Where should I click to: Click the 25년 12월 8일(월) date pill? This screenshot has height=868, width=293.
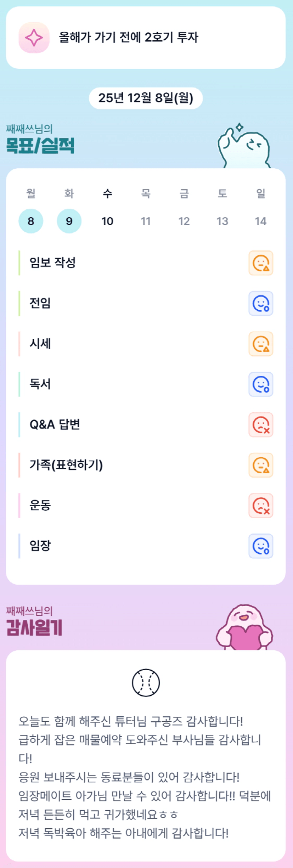click(146, 98)
